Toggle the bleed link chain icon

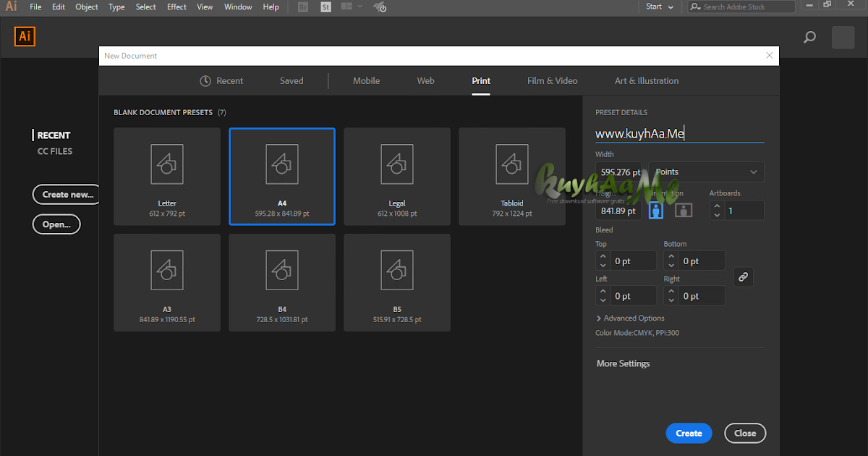click(744, 276)
